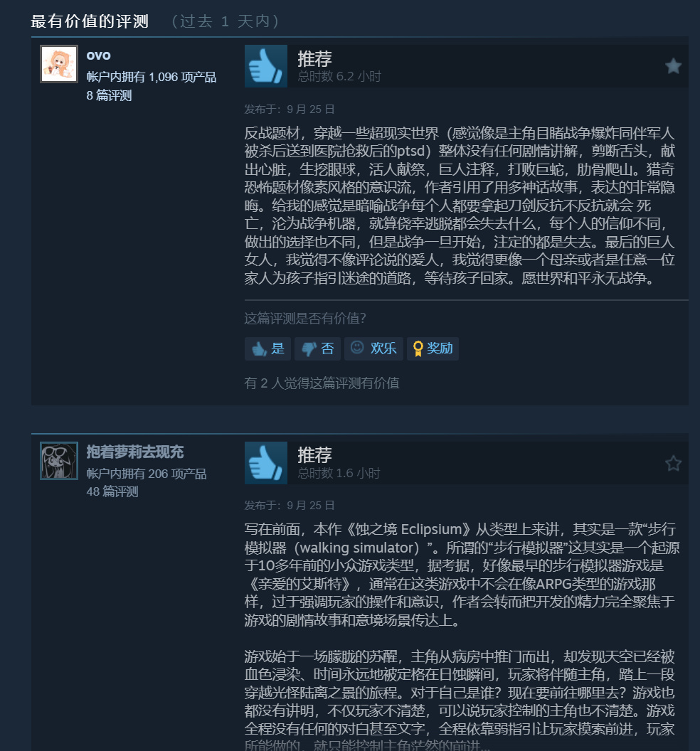
Task: View ovo's 8 reviews link
Action: coord(109,95)
